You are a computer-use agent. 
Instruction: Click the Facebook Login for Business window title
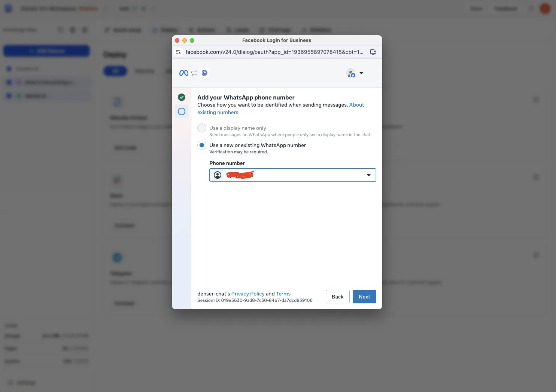click(x=277, y=40)
